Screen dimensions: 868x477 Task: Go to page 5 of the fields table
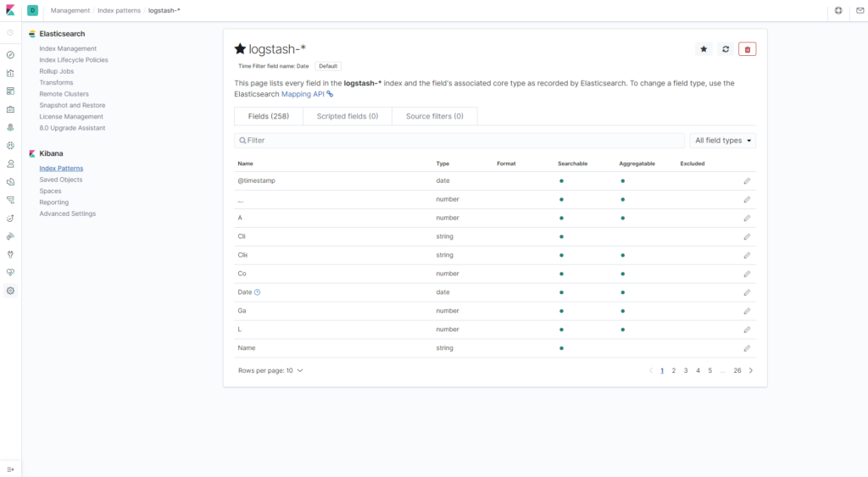[x=710, y=371]
